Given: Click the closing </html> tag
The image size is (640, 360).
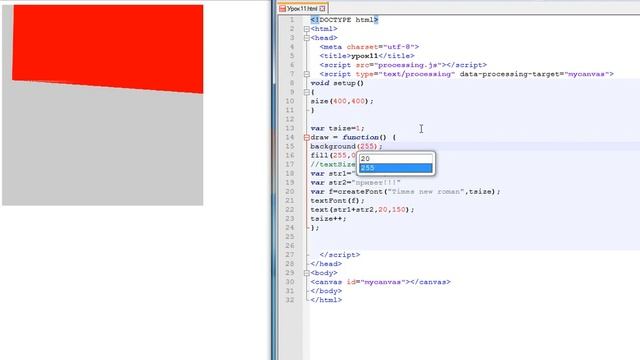Looking at the screenshot, I should pyautogui.click(x=326, y=300).
